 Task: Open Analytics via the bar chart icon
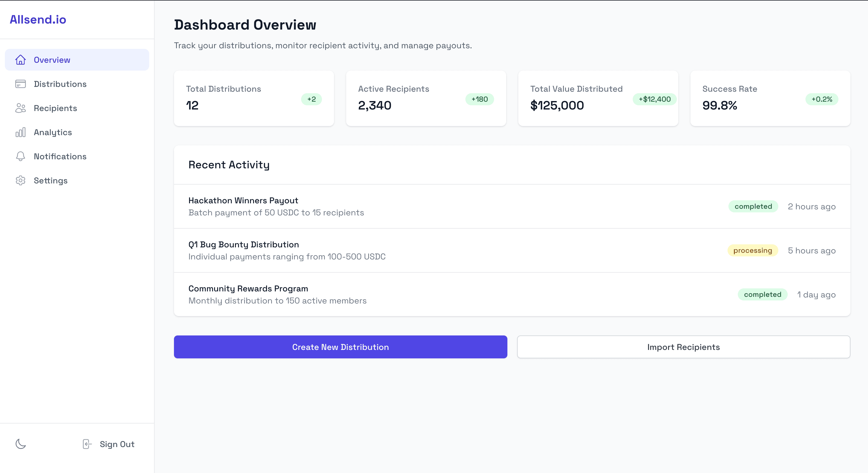pos(20,132)
